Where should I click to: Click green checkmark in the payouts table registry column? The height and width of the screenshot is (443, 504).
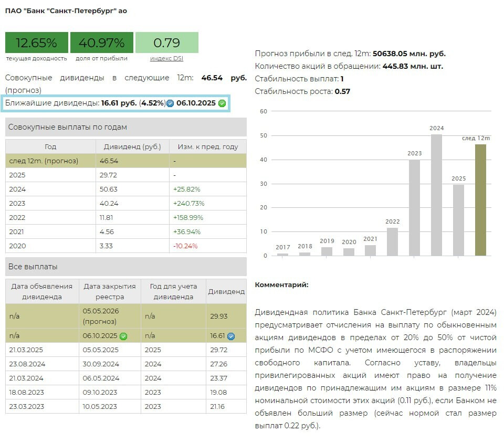click(123, 336)
